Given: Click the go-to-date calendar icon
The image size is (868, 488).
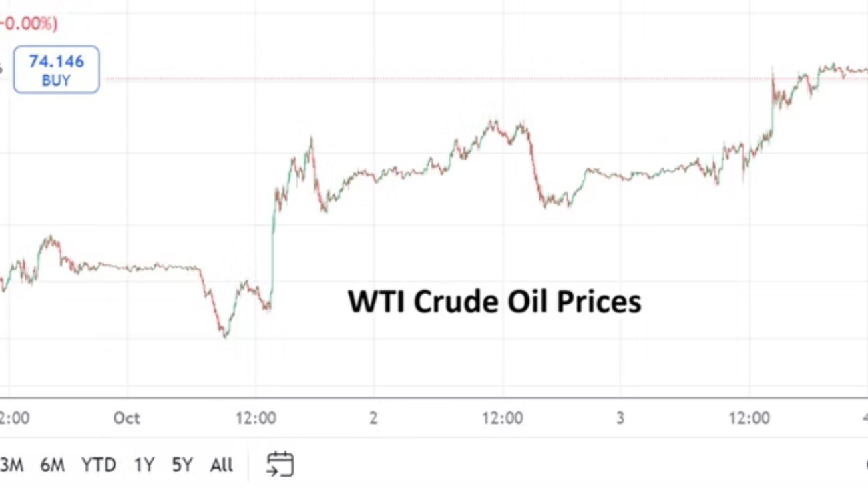Looking at the screenshot, I should pyautogui.click(x=280, y=464).
